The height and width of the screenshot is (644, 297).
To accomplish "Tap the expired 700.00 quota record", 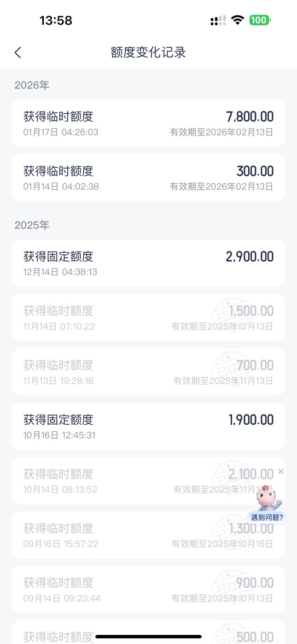I will click(148, 372).
